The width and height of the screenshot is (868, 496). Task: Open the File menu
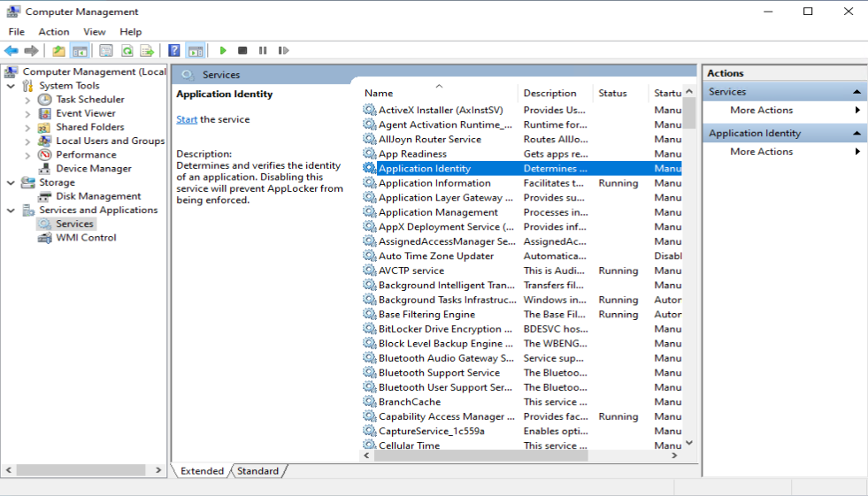pos(16,32)
